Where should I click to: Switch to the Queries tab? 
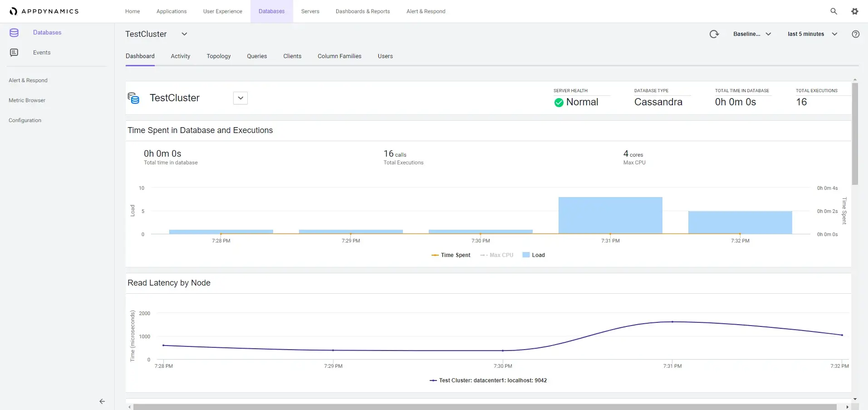coord(257,56)
